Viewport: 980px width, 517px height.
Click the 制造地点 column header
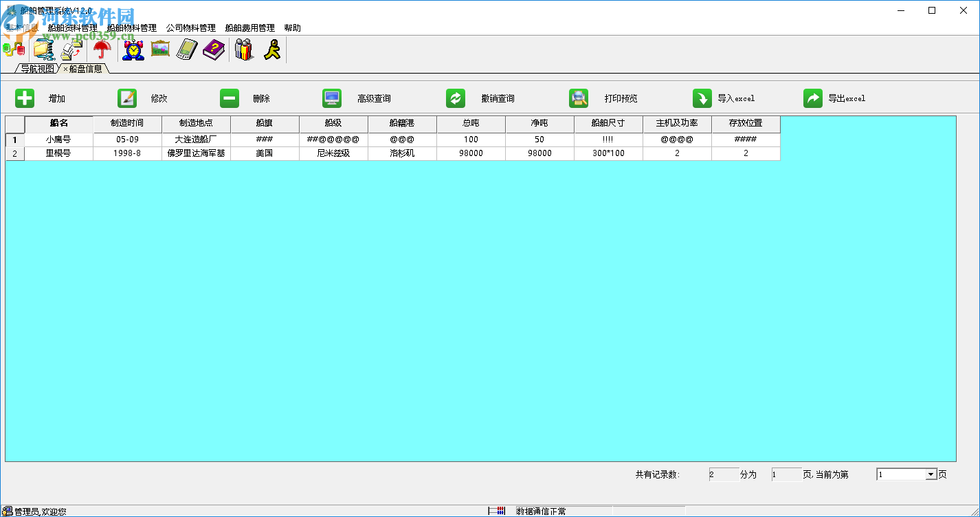(x=197, y=124)
